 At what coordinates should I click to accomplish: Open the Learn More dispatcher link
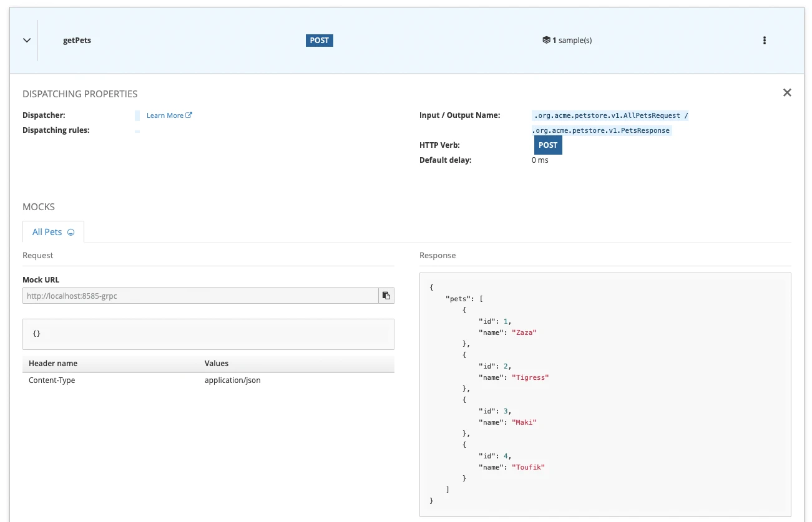pos(165,115)
